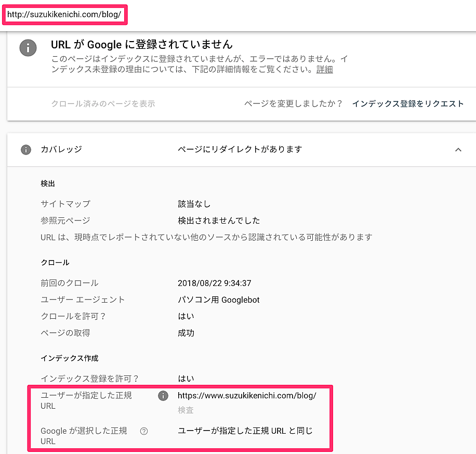Click the value '検出されませんでした'
Viewport: 476px width, 454px height.
click(x=219, y=220)
